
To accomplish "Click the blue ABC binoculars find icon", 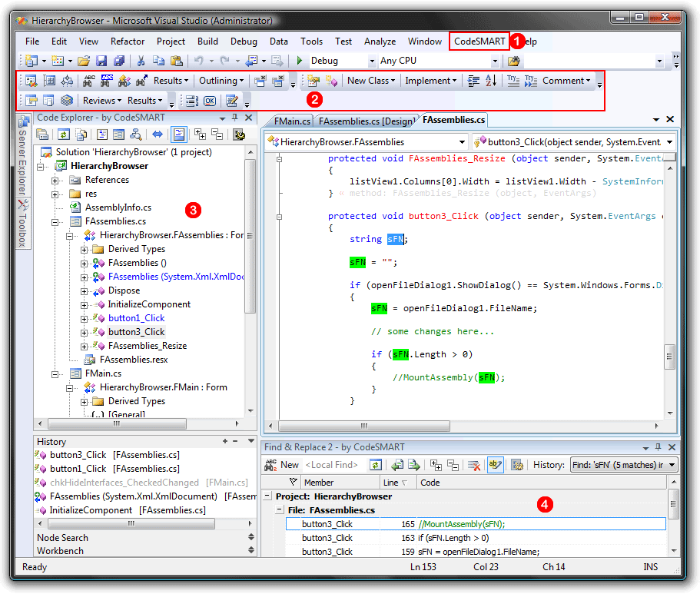I will pos(107,81).
